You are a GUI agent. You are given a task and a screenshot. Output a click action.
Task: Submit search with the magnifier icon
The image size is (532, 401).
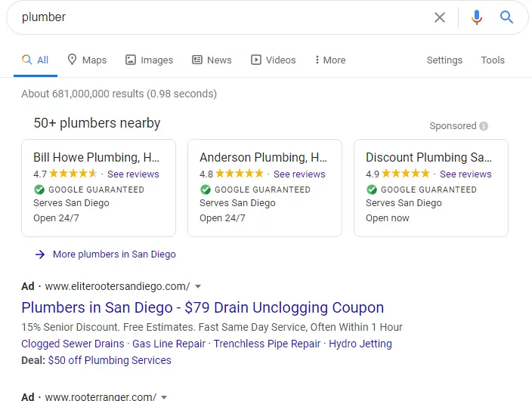506,17
